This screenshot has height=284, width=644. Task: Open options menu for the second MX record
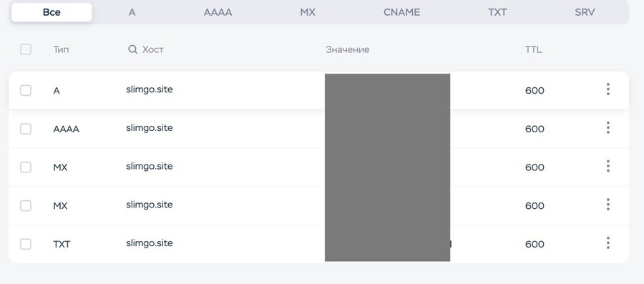pyautogui.click(x=608, y=205)
